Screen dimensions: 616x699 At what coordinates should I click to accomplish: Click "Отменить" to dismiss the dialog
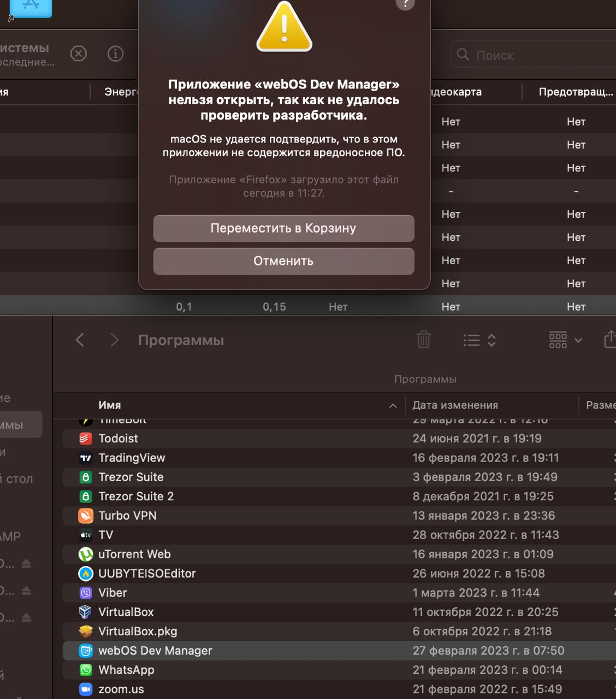point(283,261)
